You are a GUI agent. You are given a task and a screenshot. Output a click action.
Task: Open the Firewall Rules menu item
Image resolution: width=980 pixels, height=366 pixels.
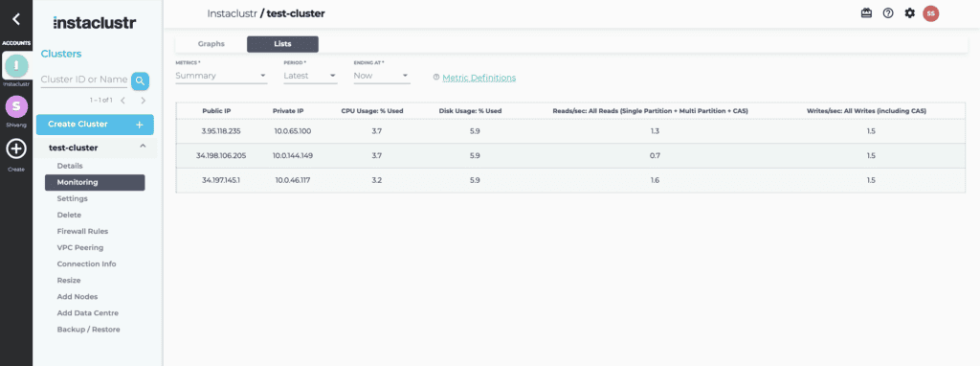[82, 231]
